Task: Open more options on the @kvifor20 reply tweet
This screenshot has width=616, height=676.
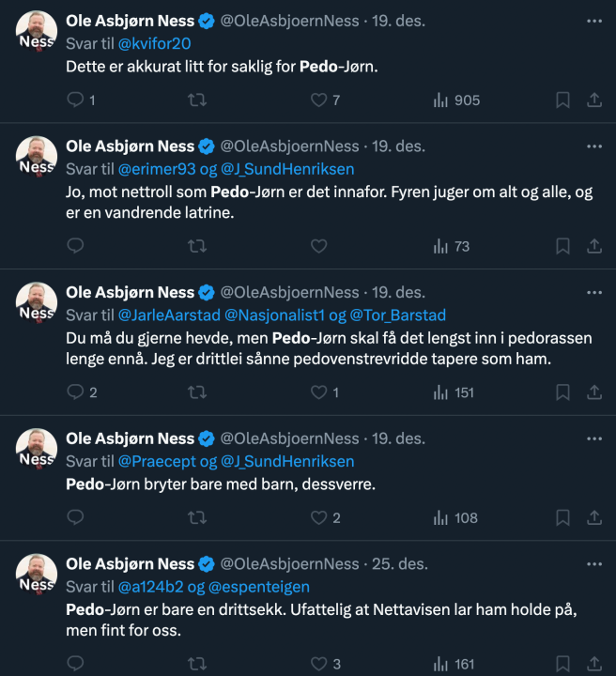Action: 594,20
